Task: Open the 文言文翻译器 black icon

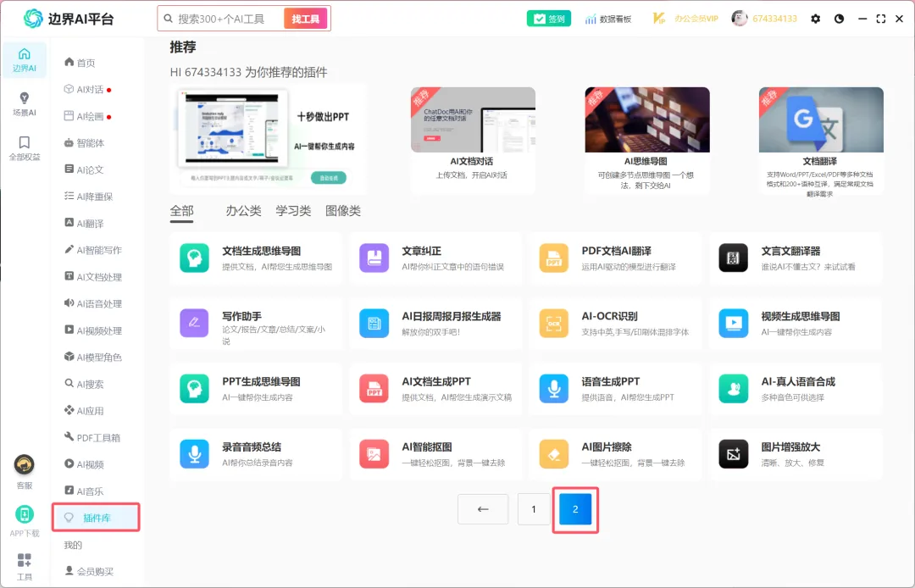Action: coord(734,258)
